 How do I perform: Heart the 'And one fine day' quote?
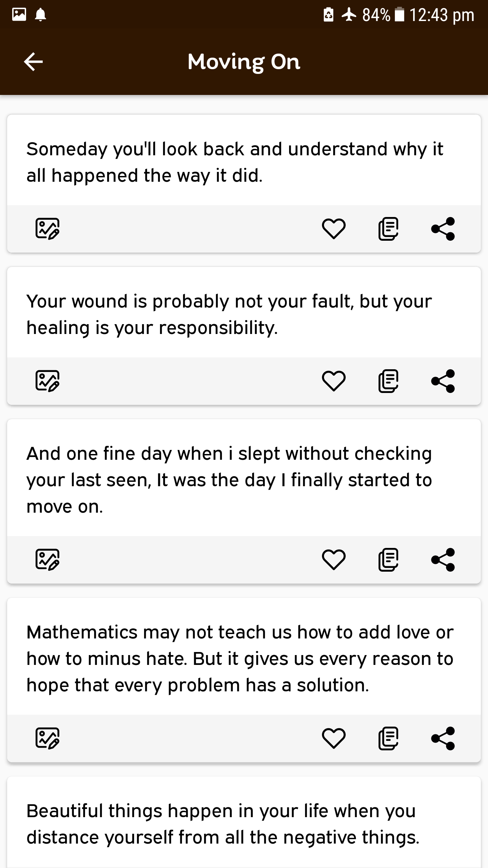click(x=334, y=560)
